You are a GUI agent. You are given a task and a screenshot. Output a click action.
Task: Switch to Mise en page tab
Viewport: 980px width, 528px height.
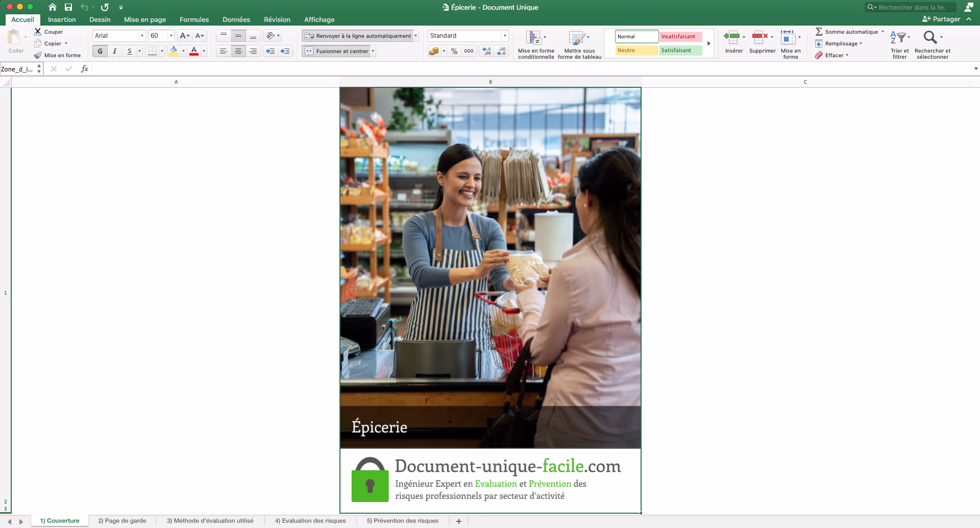point(145,19)
